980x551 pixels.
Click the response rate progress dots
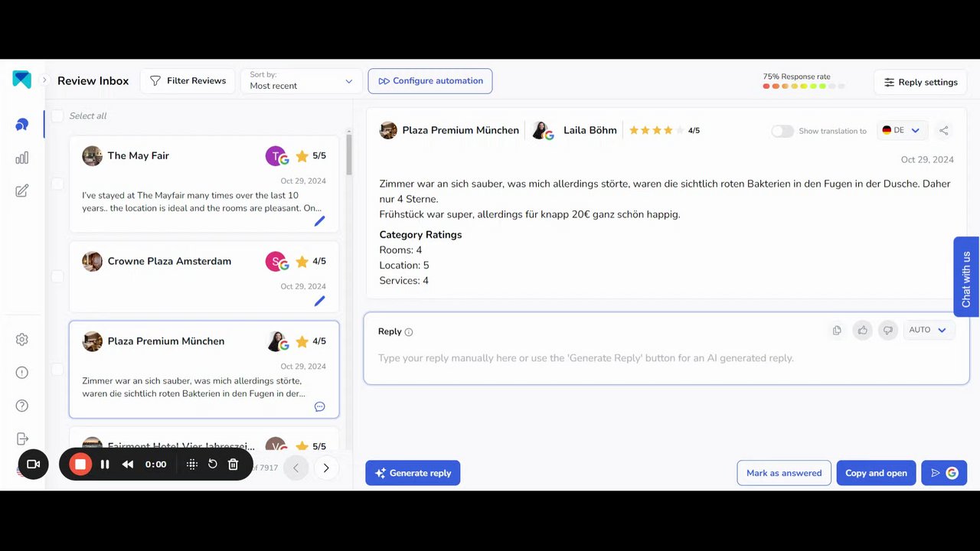click(804, 86)
